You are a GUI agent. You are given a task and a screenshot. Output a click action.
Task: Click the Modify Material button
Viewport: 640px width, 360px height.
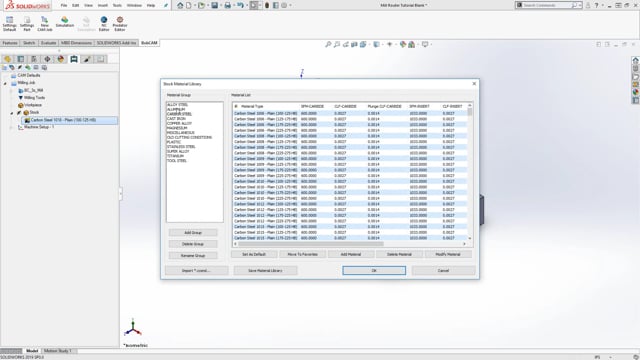448,254
